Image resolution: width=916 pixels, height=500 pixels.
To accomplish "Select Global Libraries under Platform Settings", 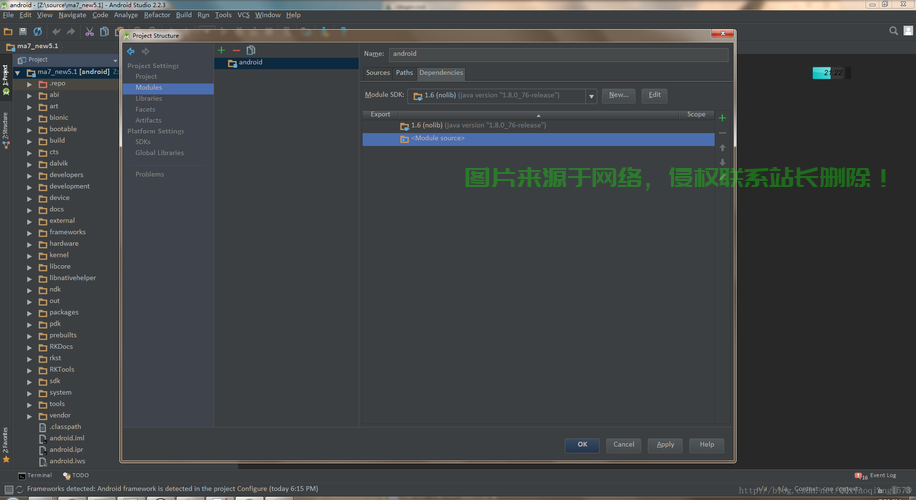I will tap(159, 153).
